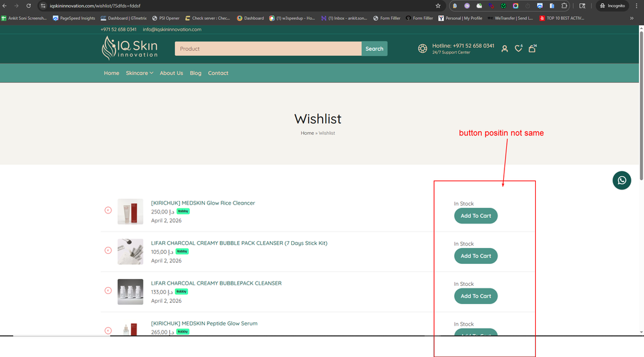Open the PSI Opener bookmark
This screenshot has height=357, width=644.
coord(165,18)
